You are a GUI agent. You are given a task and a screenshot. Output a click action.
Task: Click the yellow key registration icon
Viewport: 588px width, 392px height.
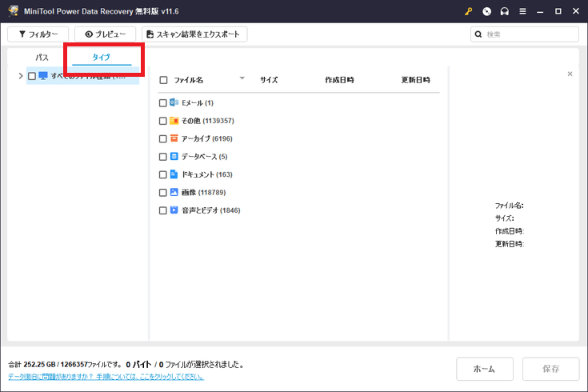[469, 12]
